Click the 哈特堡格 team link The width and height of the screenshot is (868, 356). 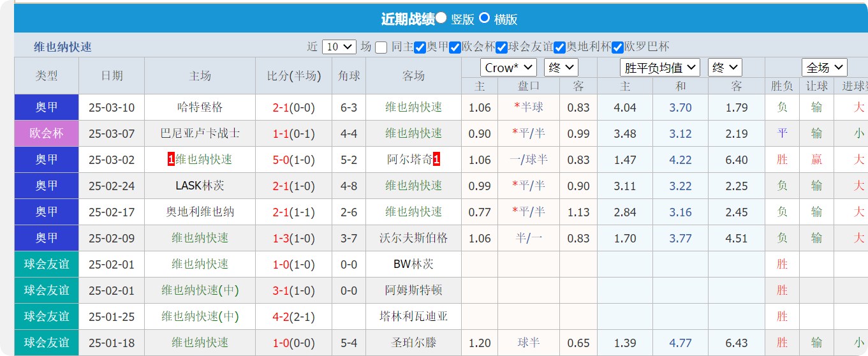(200, 107)
